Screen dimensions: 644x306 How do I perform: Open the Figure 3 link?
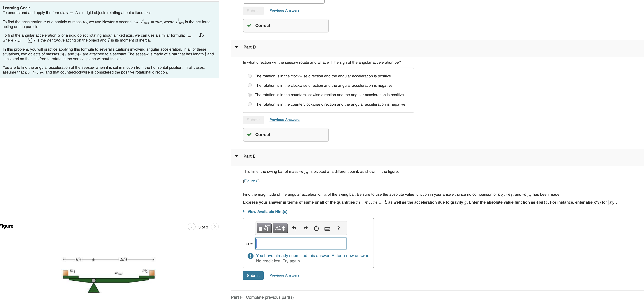click(251, 181)
